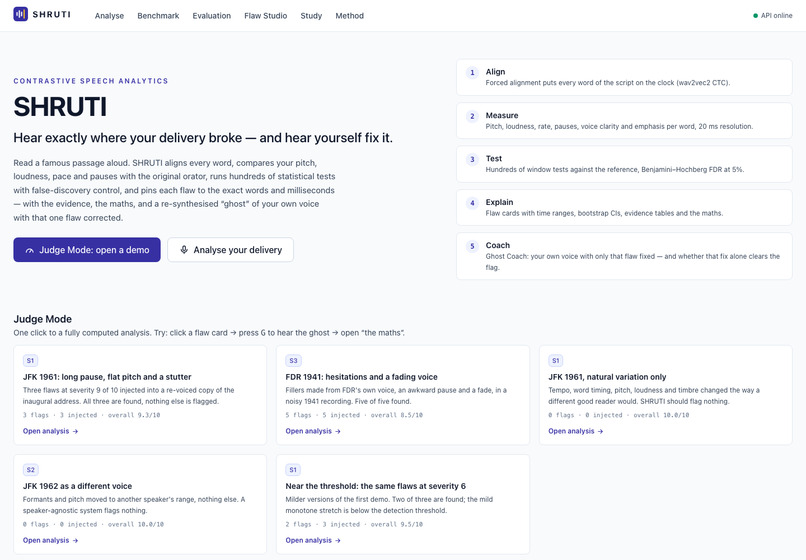This screenshot has width=806, height=560.
Task: Click the S1 badge on Near the threshold card
Action: pyautogui.click(x=293, y=469)
